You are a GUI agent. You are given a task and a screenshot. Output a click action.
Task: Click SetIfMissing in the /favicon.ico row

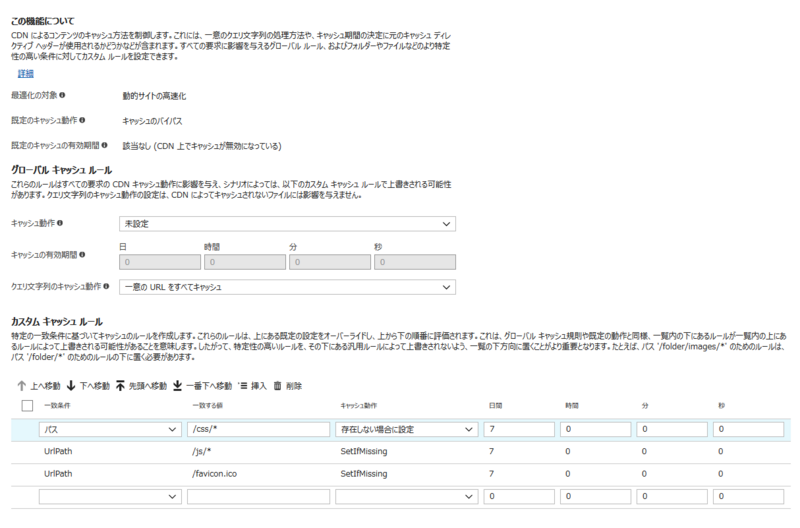[364, 474]
